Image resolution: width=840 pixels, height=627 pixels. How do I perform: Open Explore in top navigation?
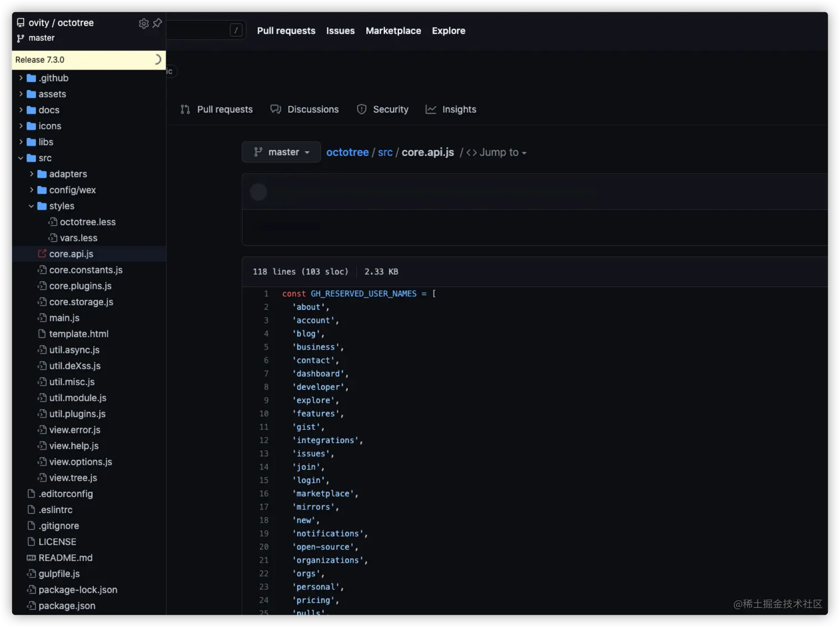449,31
